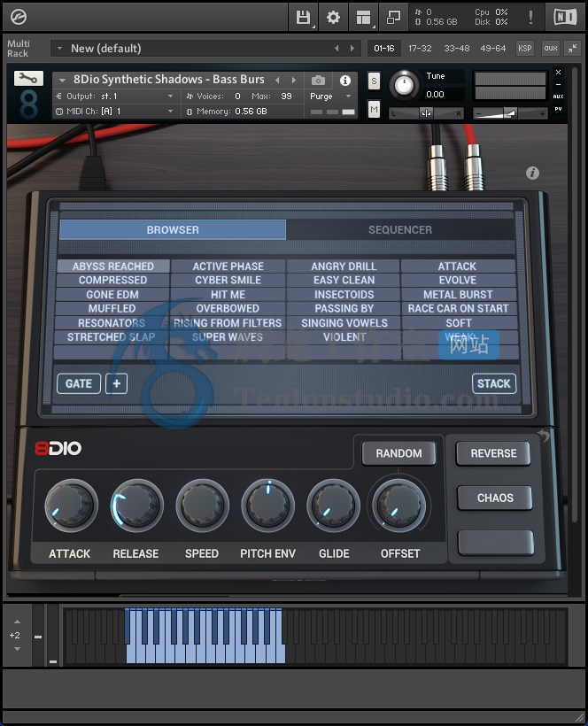The height and width of the screenshot is (726, 588).
Task: Click the undo arrow icon above Reverse
Action: click(x=544, y=436)
